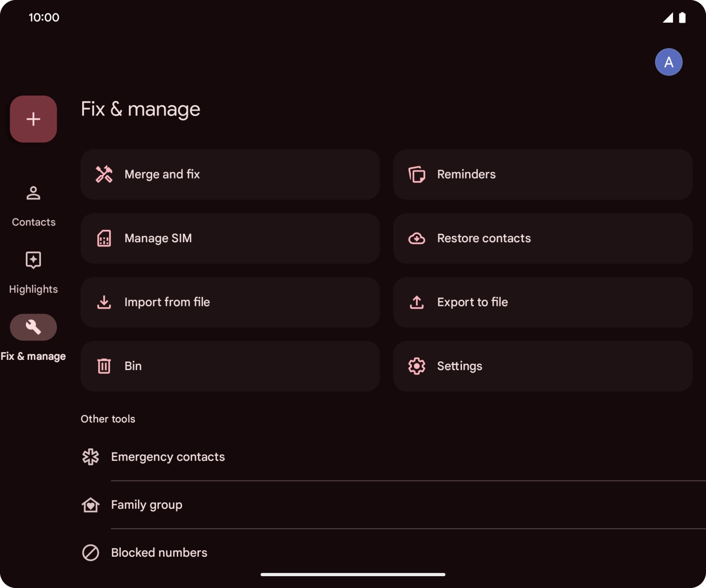Open Settings gear icon
The image size is (706, 588).
point(417,366)
